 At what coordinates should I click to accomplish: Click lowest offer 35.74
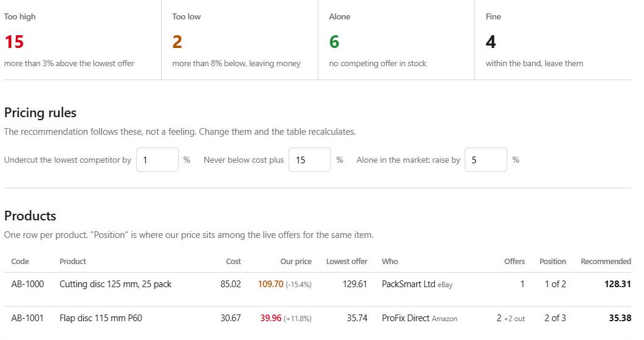pyautogui.click(x=357, y=318)
